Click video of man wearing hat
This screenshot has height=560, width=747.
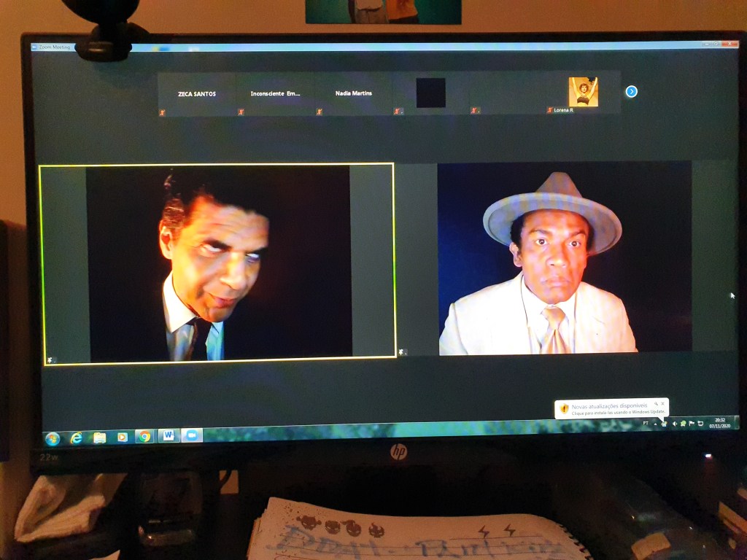[x=564, y=258]
